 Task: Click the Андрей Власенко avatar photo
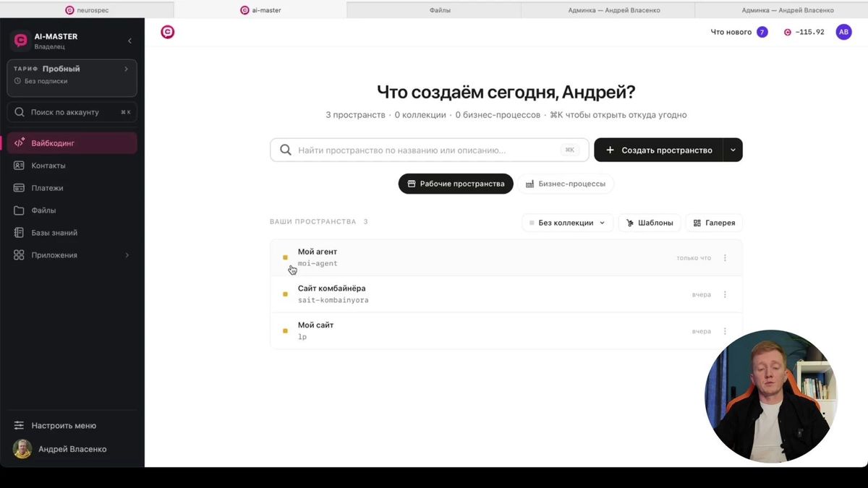(x=22, y=449)
